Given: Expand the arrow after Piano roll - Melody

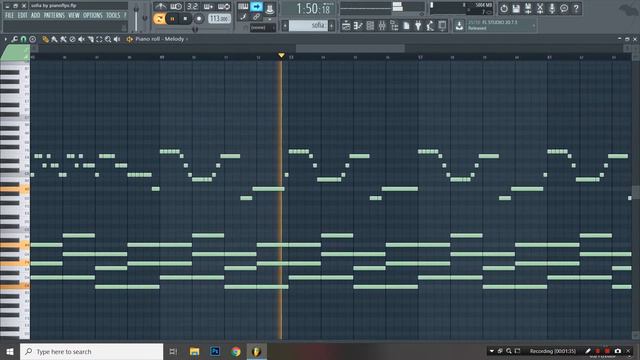Looking at the screenshot, I should pyautogui.click(x=187, y=39).
